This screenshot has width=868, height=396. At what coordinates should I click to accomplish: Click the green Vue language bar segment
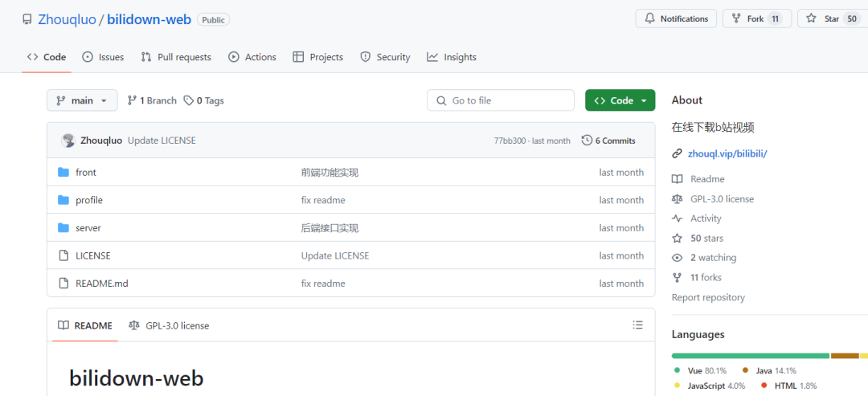[x=750, y=355]
